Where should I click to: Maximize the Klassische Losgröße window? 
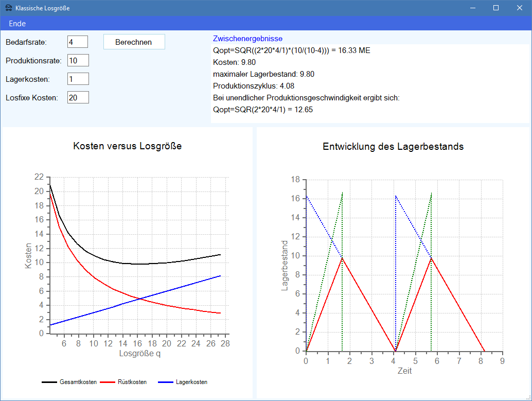(x=496, y=8)
